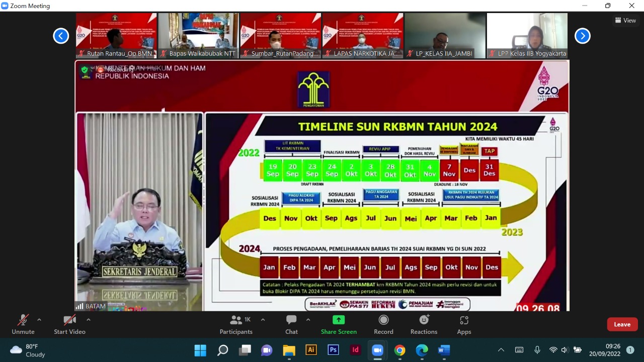Open the Participants list
The image size is (644, 362).
[x=236, y=324]
